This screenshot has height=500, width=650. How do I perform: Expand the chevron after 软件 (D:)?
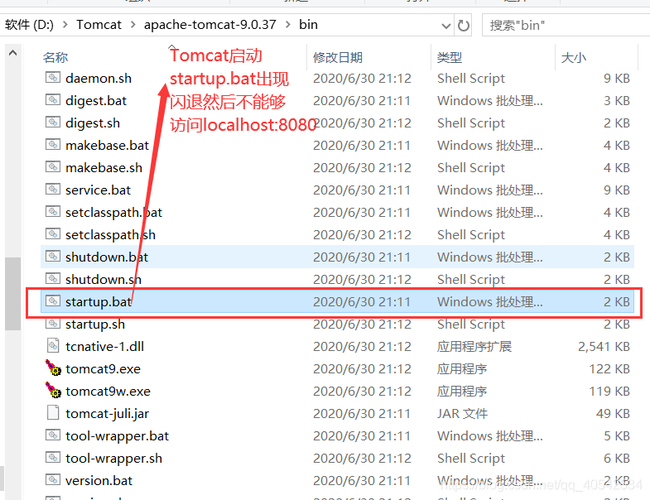[65, 25]
